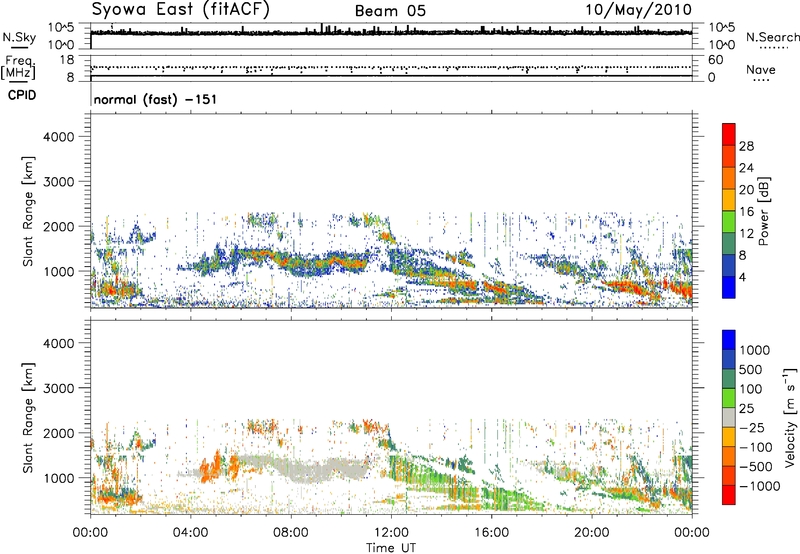Click the 'CPID' label
Image resolution: width=800 pixels, height=554 pixels.
[x=22, y=95]
